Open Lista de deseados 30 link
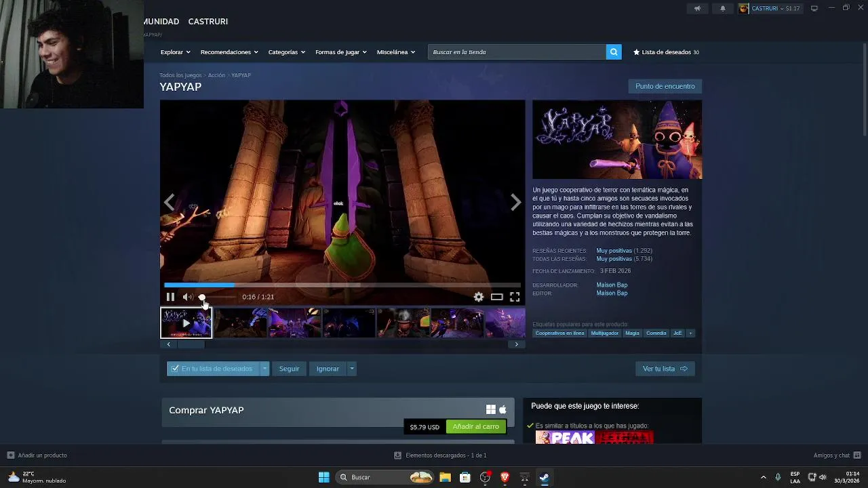The image size is (868, 488). [x=666, y=52]
